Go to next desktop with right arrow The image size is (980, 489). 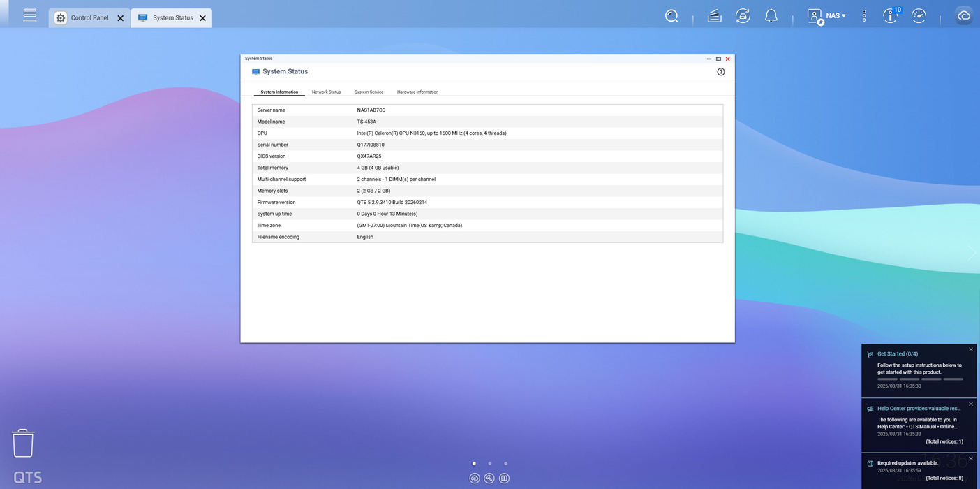972,253
